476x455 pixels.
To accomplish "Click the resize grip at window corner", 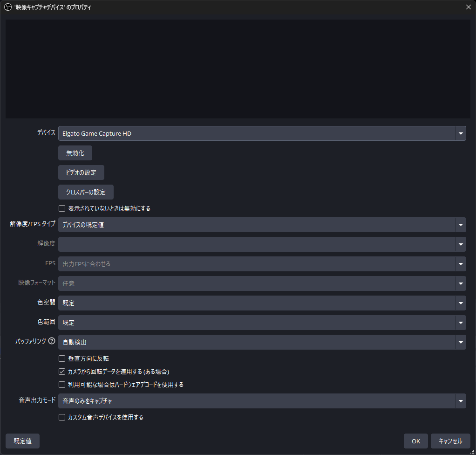I will [x=472, y=452].
